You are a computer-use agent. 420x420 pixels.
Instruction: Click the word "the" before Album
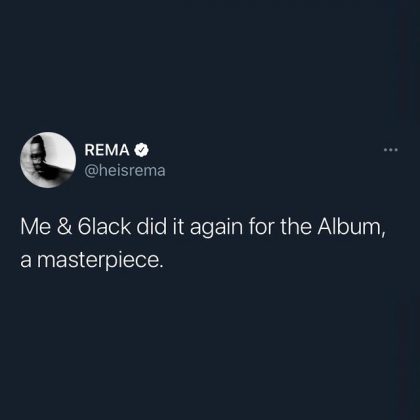pyautogui.click(x=295, y=227)
